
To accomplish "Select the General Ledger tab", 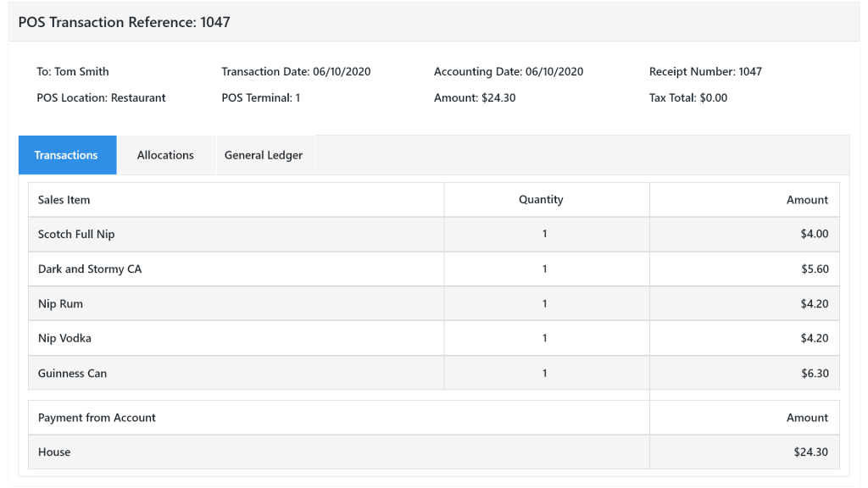I will [264, 155].
